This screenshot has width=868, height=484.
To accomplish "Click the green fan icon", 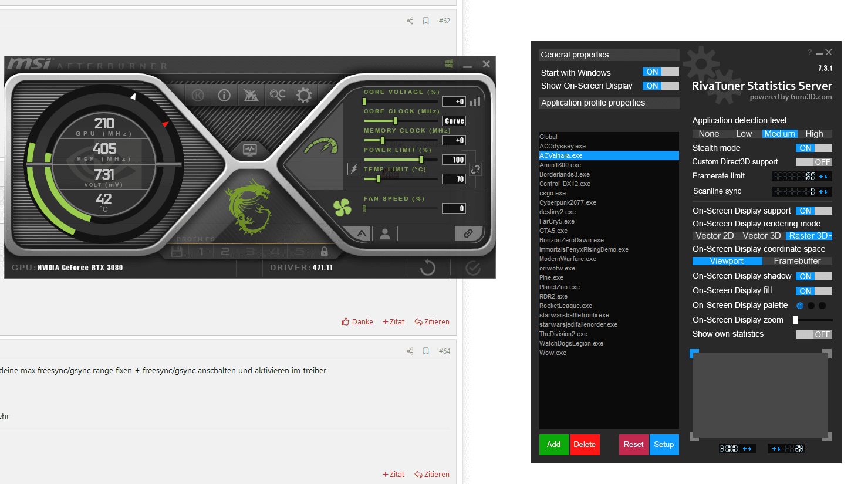I will (342, 207).
